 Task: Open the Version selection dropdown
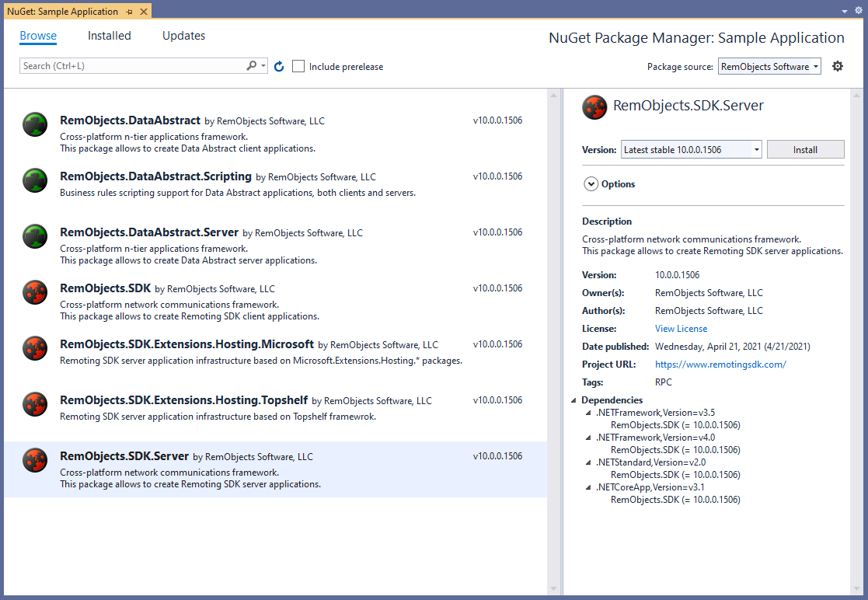(x=692, y=149)
